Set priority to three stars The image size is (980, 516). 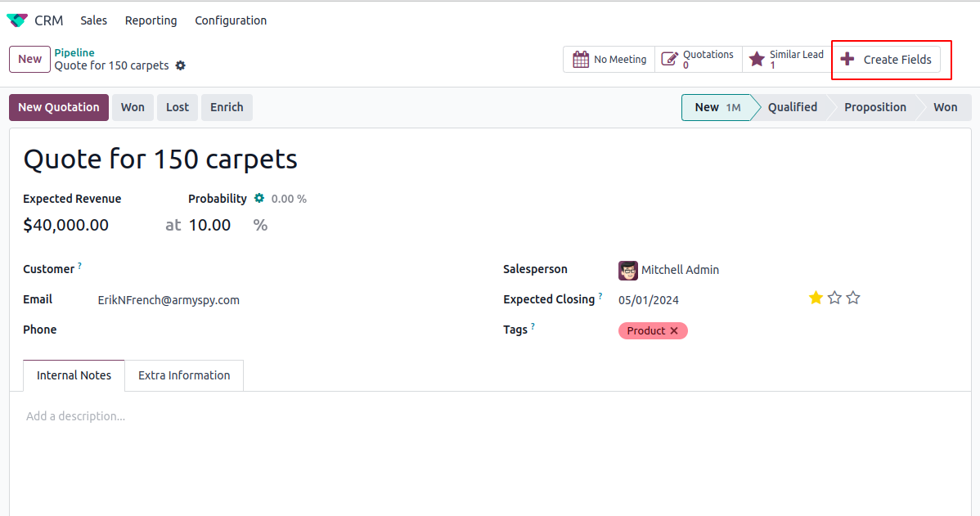point(853,298)
